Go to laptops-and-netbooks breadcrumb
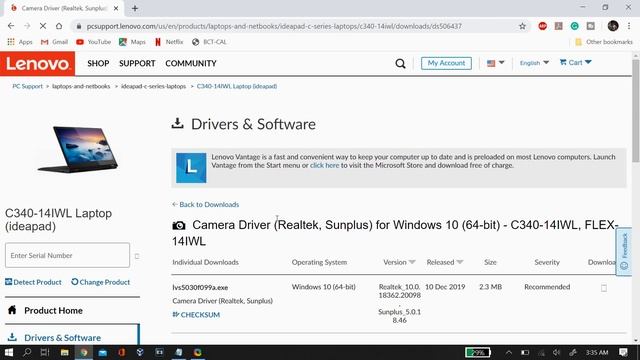The width and height of the screenshot is (640, 360). tap(81, 86)
